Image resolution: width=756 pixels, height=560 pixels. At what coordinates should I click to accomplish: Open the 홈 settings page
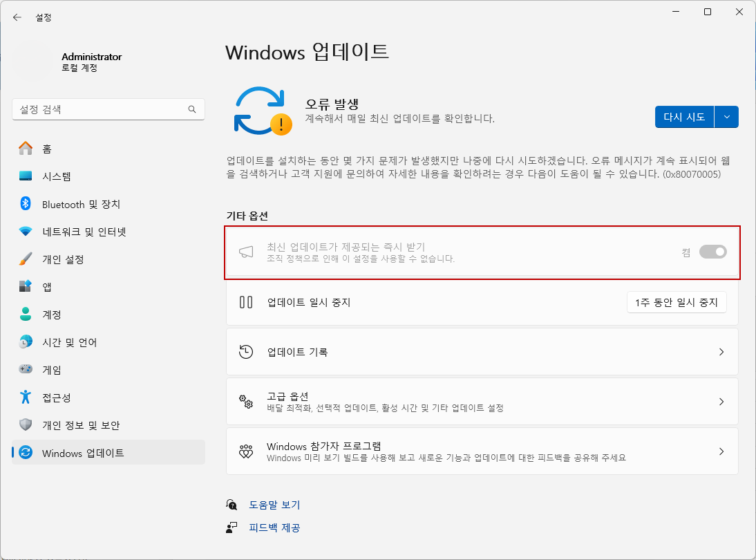108,148
